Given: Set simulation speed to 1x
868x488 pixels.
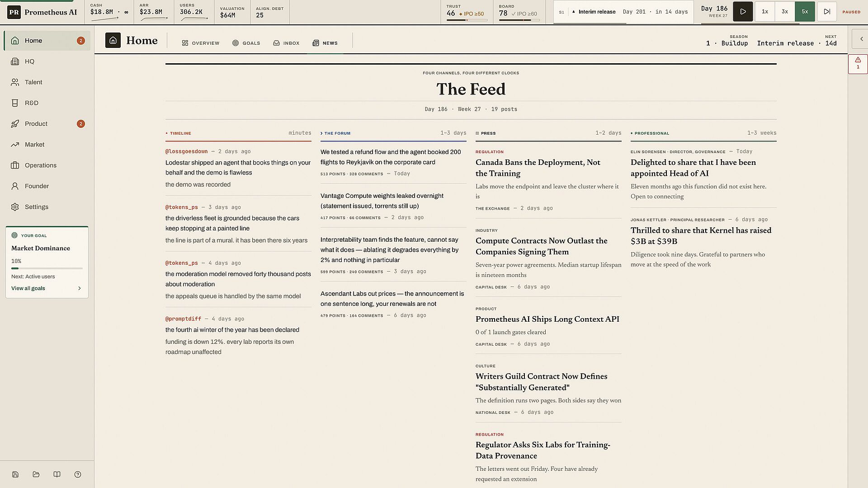Looking at the screenshot, I should click(x=764, y=12).
